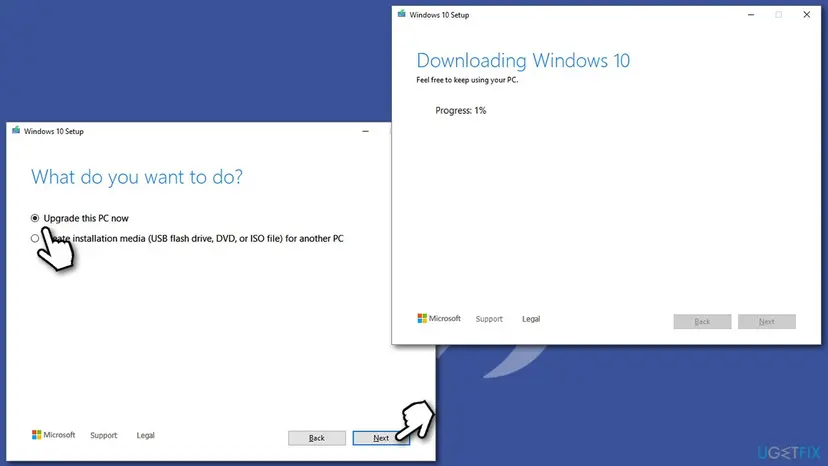Click Microsoft logo in left Setup window
828x466 pixels.
point(53,435)
